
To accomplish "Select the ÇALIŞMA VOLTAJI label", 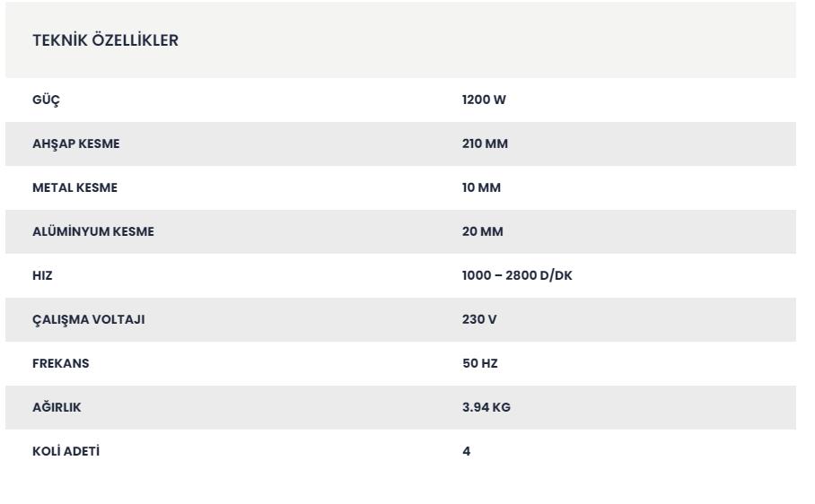I will pyautogui.click(x=88, y=319).
